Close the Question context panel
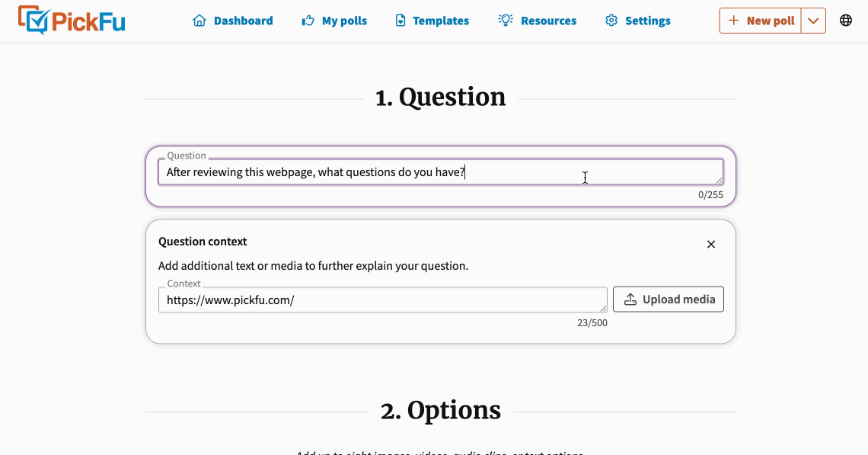This screenshot has width=868, height=455. pos(711,245)
